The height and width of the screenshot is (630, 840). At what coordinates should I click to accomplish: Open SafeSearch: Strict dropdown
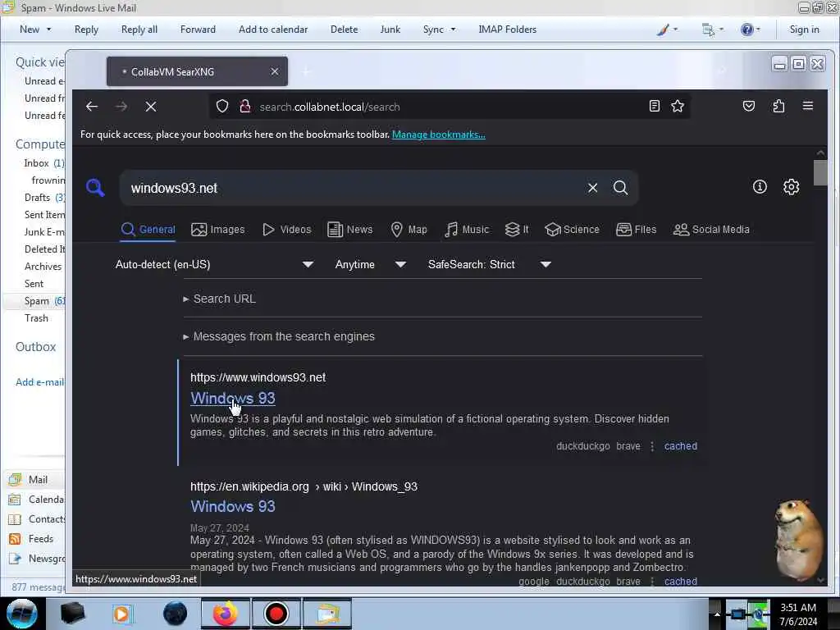490,264
